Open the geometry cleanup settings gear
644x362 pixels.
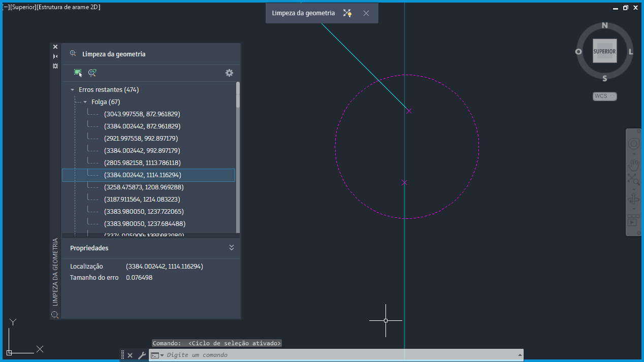(229, 73)
